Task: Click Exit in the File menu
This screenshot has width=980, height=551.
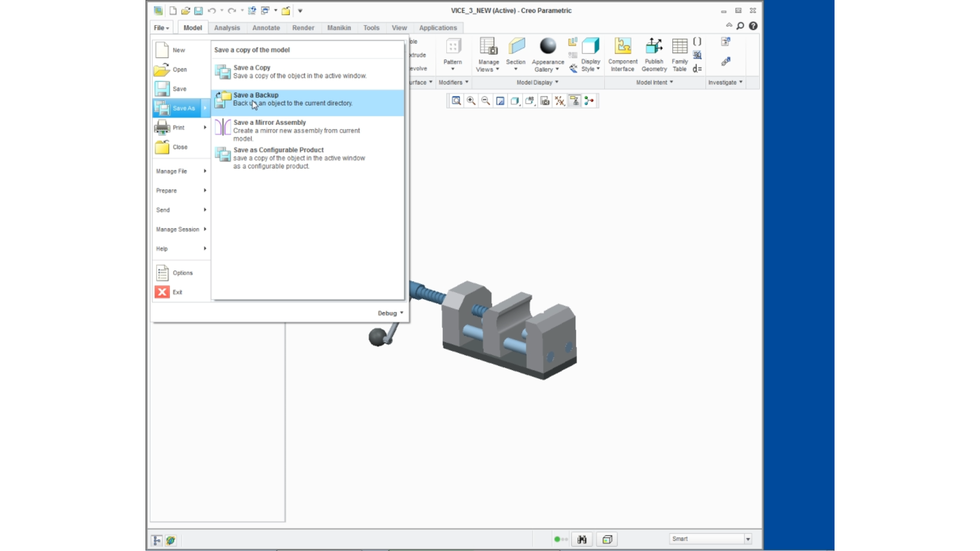Action: [x=181, y=292]
